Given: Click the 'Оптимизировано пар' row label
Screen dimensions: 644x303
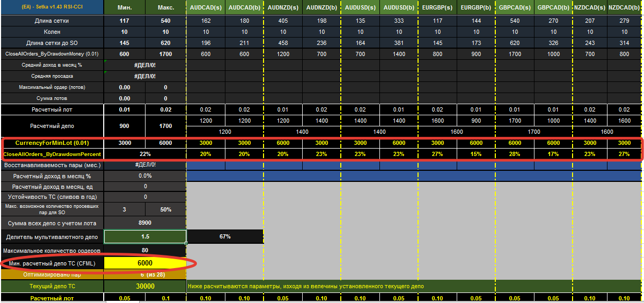Looking at the screenshot, I should (x=52, y=275).
